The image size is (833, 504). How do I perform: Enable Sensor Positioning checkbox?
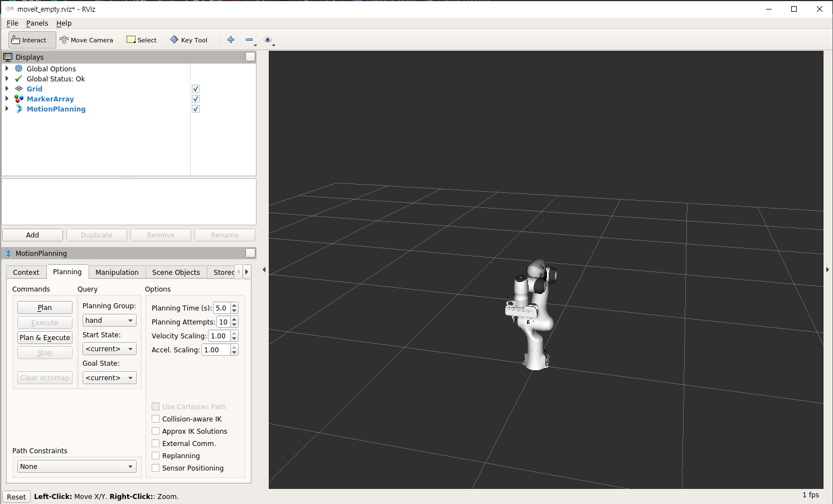(156, 468)
